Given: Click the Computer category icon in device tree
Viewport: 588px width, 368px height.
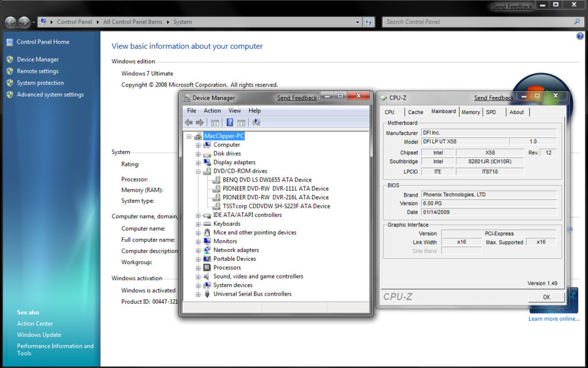Looking at the screenshot, I should (x=207, y=145).
